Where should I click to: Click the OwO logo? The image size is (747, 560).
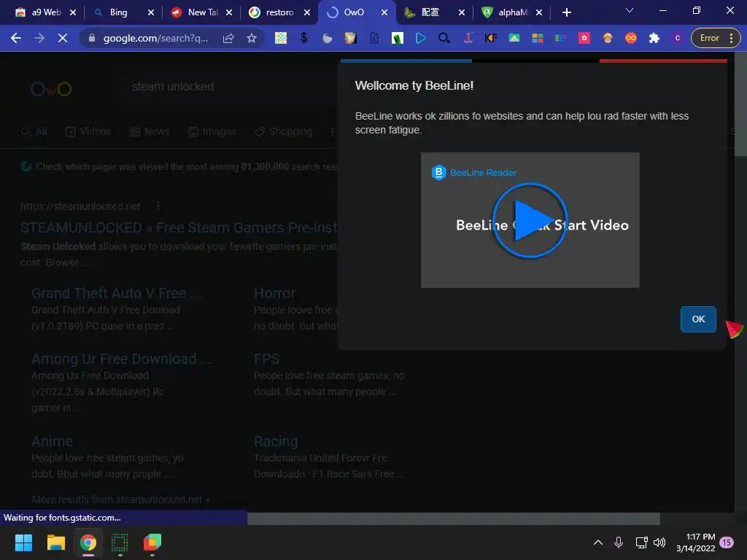click(x=51, y=88)
